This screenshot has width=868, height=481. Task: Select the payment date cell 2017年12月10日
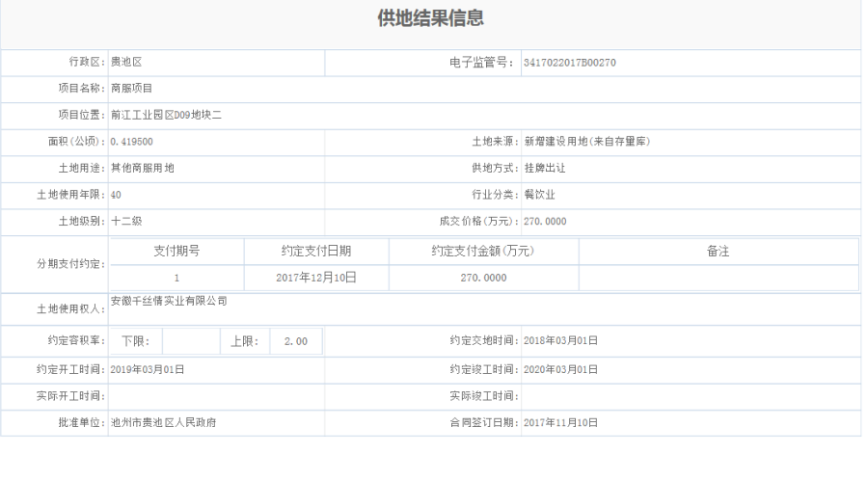[315, 278]
